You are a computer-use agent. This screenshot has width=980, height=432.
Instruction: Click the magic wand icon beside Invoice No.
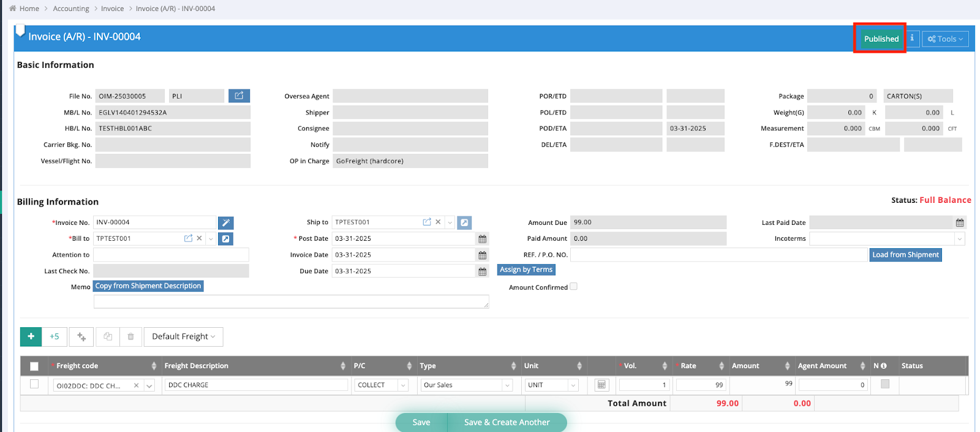pos(225,222)
